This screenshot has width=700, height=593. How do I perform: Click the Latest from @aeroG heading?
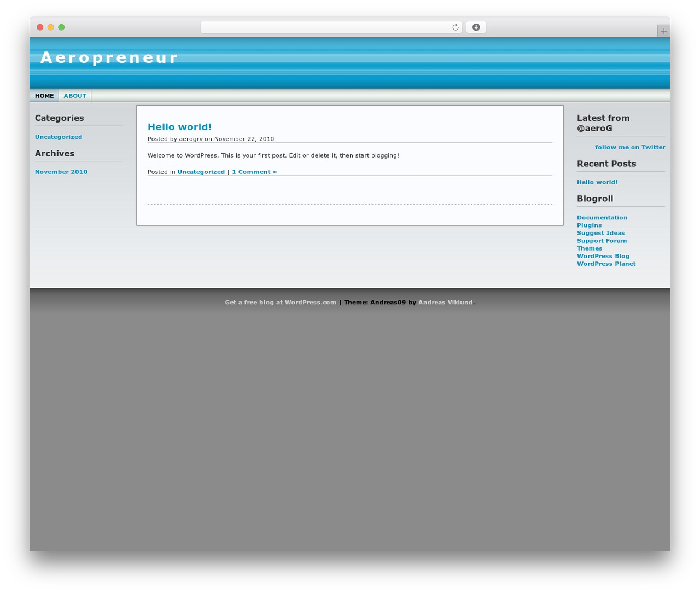(x=603, y=123)
